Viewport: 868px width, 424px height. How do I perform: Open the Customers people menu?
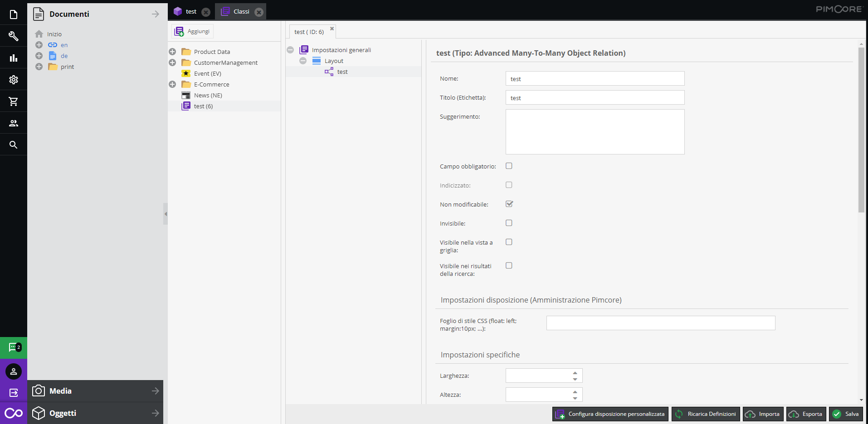(14, 123)
